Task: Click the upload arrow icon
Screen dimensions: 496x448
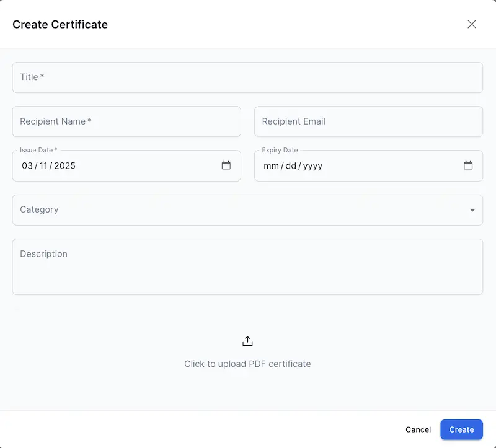Action: (x=247, y=340)
